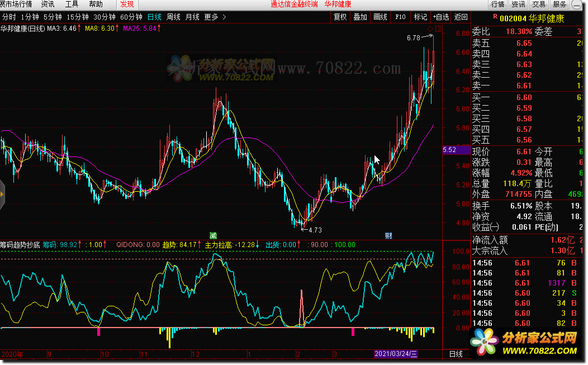Viewport: 588px width, 365px height.
Task: Click the 卖五 6.65 order book row
Action: 527,43
